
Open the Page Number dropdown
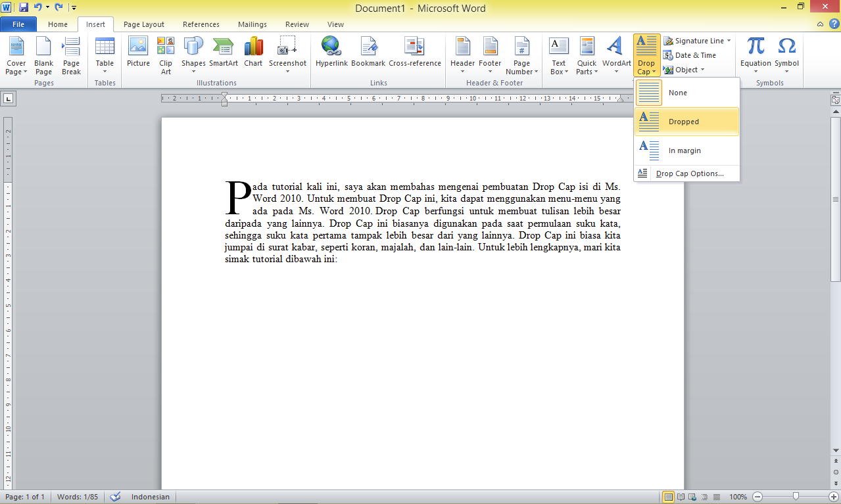tap(521, 56)
